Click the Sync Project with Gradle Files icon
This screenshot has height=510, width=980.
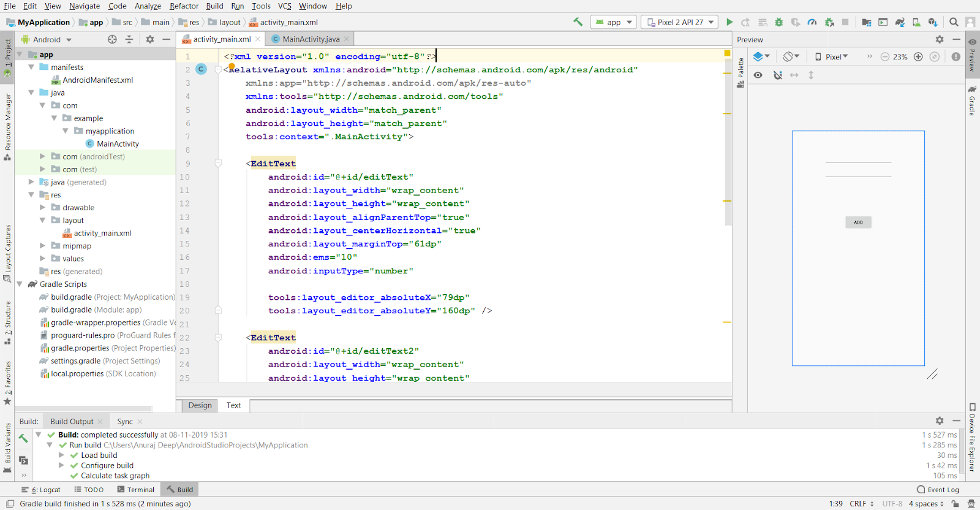900,22
